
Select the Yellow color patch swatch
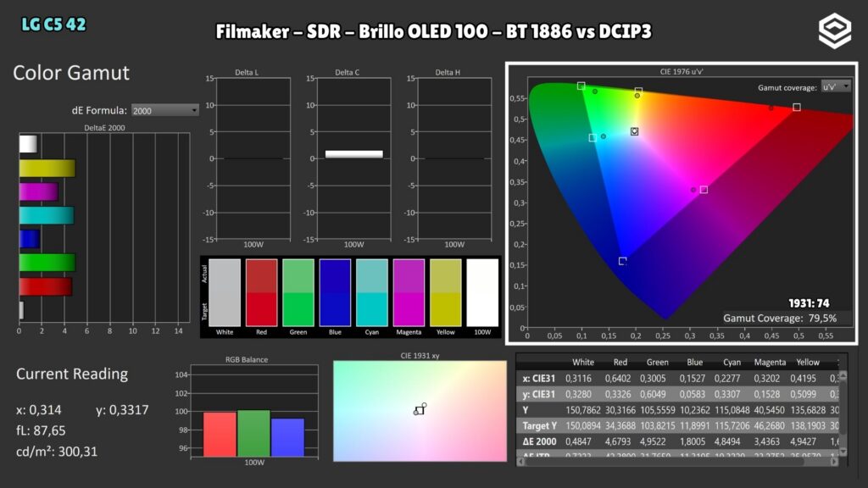click(x=446, y=292)
